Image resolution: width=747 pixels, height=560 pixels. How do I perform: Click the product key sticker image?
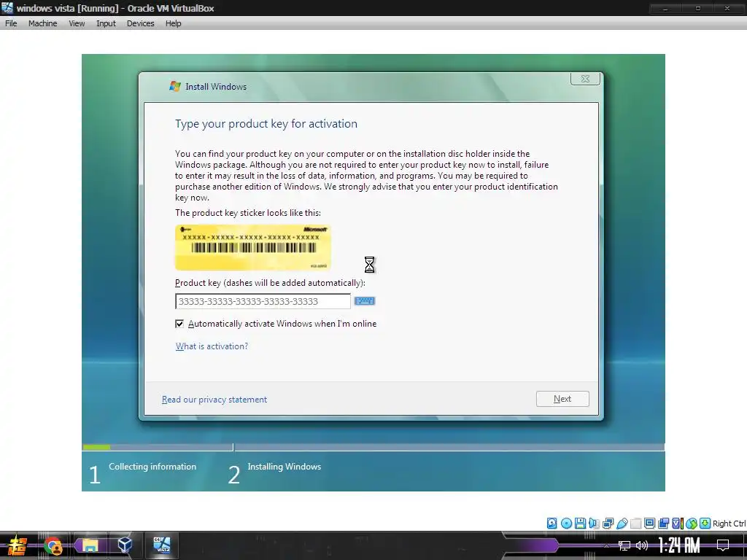(253, 248)
